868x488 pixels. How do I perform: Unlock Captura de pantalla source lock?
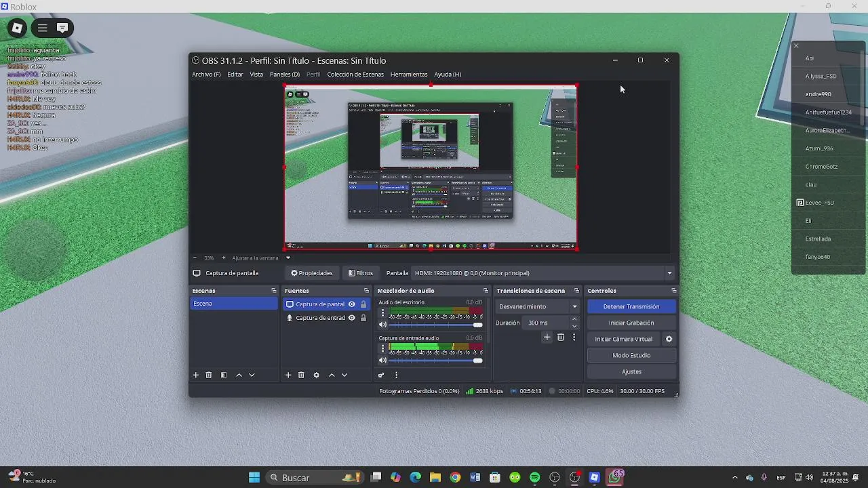[363, 304]
